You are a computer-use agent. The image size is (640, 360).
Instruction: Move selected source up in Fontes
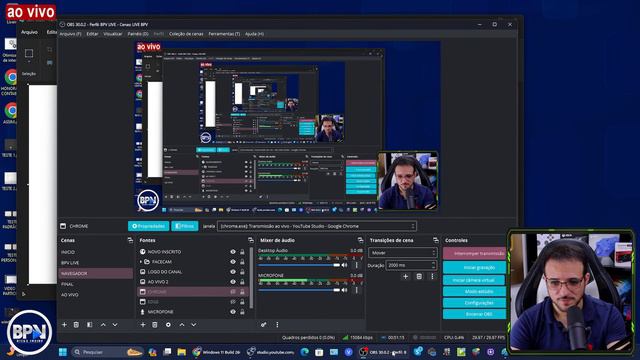point(182,325)
